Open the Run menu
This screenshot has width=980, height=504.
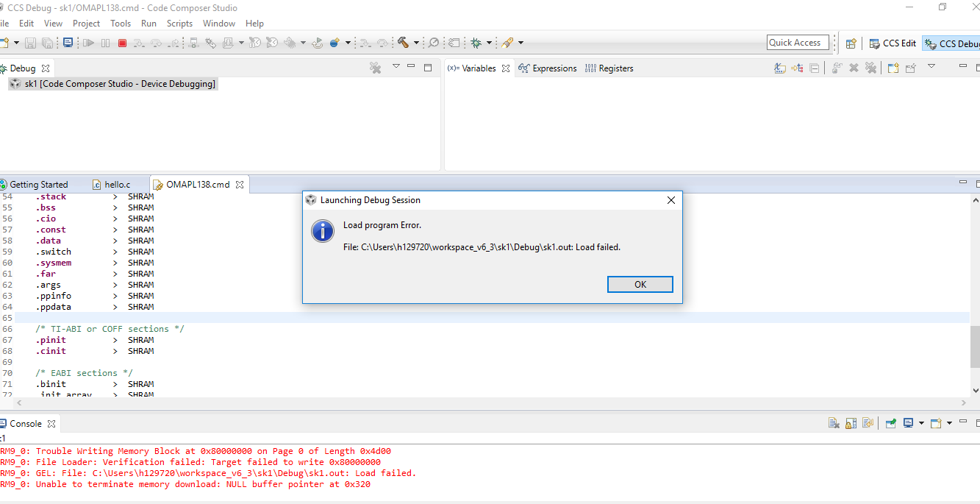[149, 24]
